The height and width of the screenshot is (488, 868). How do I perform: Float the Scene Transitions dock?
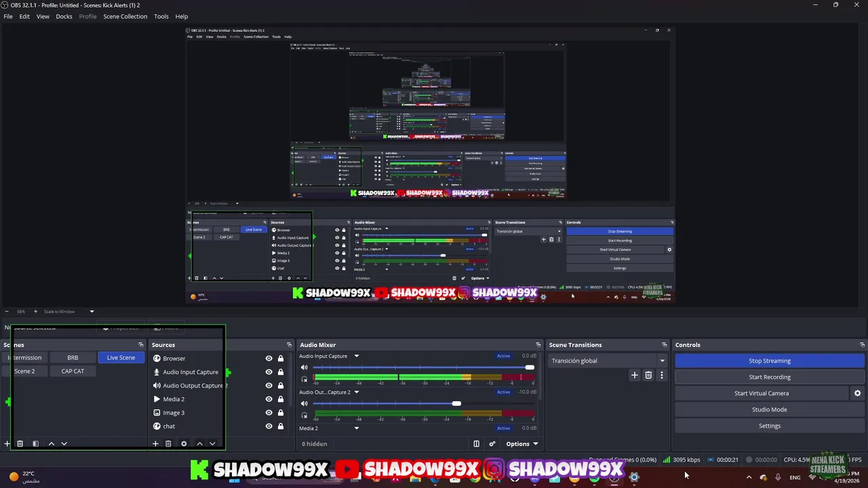665,345
